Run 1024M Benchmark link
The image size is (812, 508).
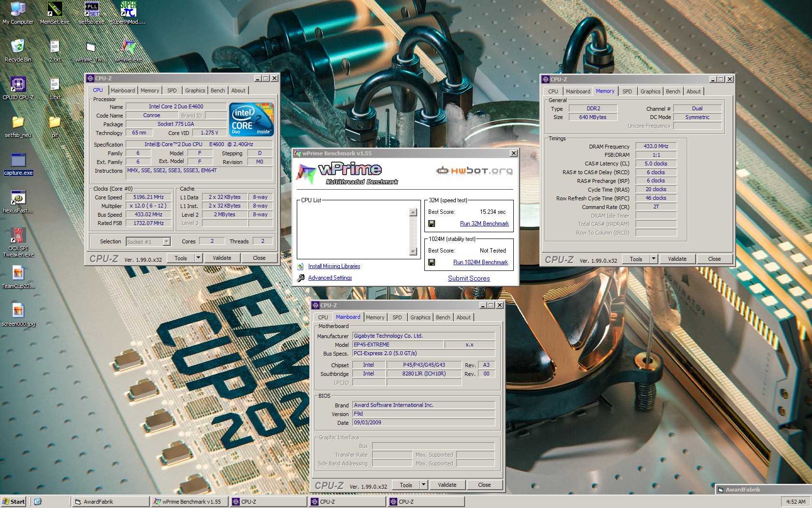pyautogui.click(x=480, y=262)
